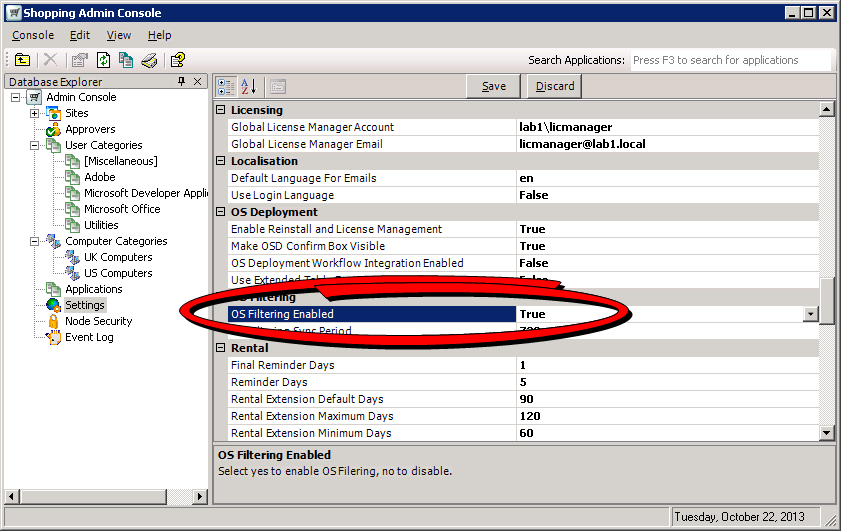
Task: Click the Search Applications input field
Action: click(730, 60)
